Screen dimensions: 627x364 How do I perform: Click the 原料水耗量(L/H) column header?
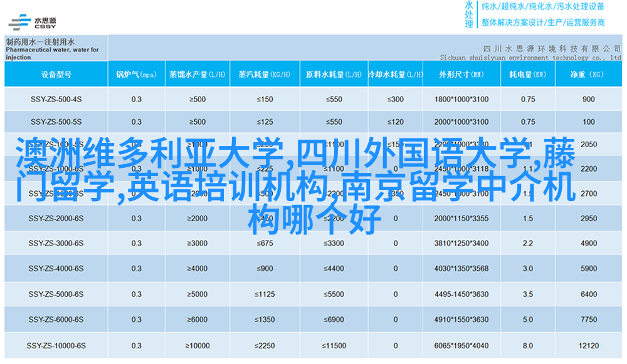point(334,75)
